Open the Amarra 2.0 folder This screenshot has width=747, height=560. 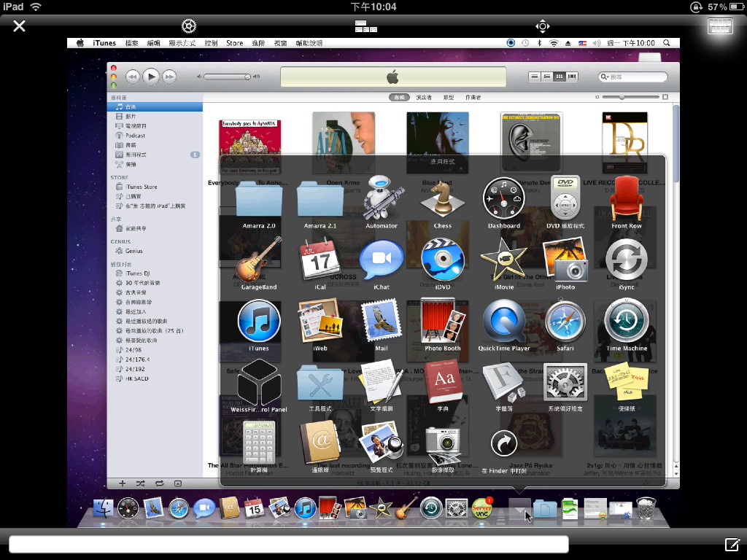coord(259,199)
